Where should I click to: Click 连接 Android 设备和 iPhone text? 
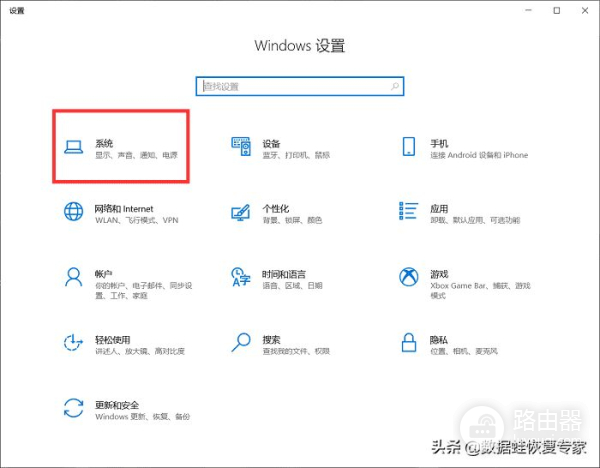click(x=479, y=155)
